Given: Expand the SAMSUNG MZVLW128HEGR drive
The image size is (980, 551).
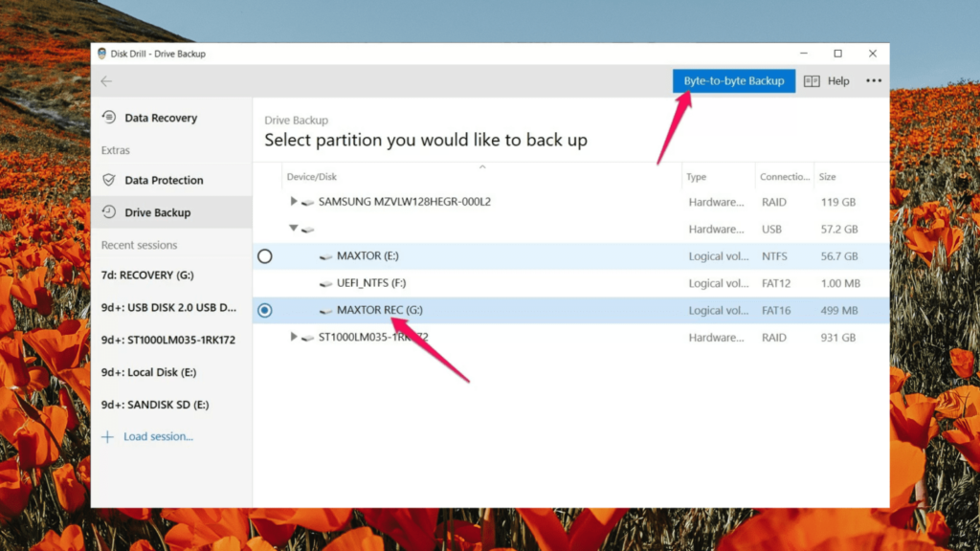Looking at the screenshot, I should pyautogui.click(x=293, y=201).
